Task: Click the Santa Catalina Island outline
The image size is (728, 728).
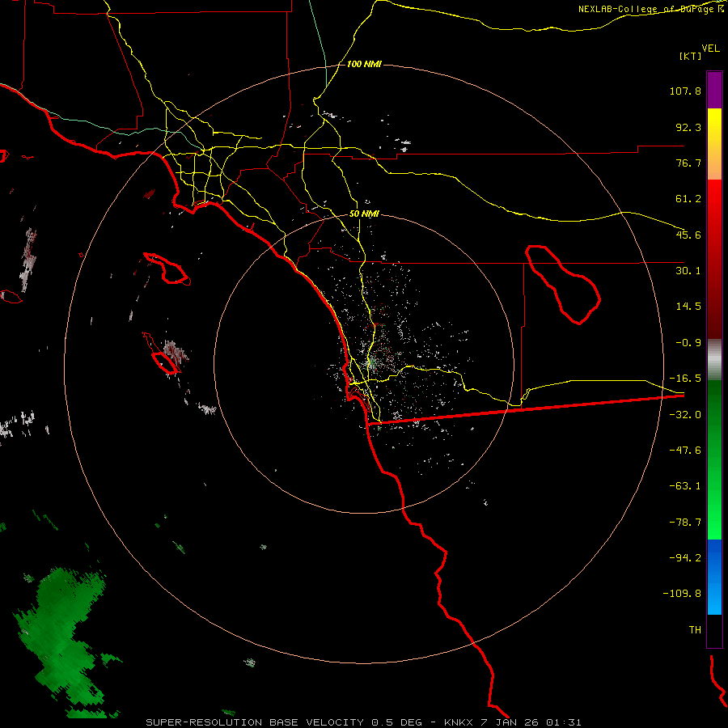Action: [167, 269]
